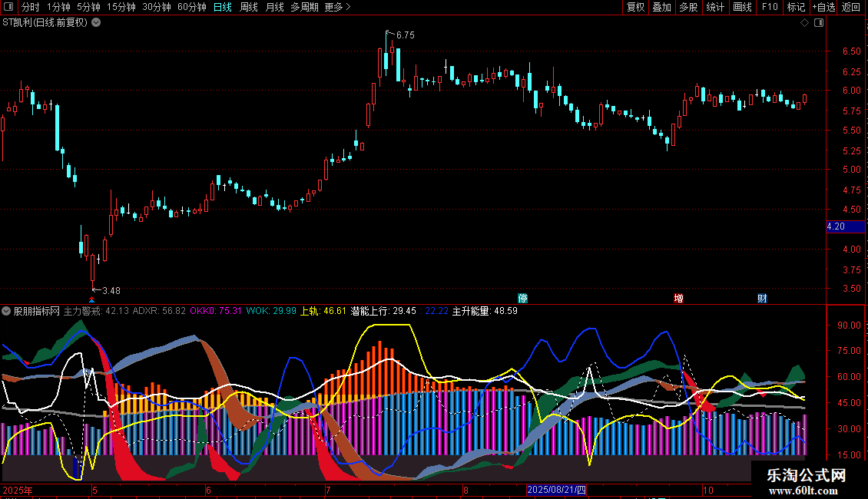This screenshot has height=499, width=868.
Task: Click the ST凯利(日线.前复权) title
Action: pos(45,23)
